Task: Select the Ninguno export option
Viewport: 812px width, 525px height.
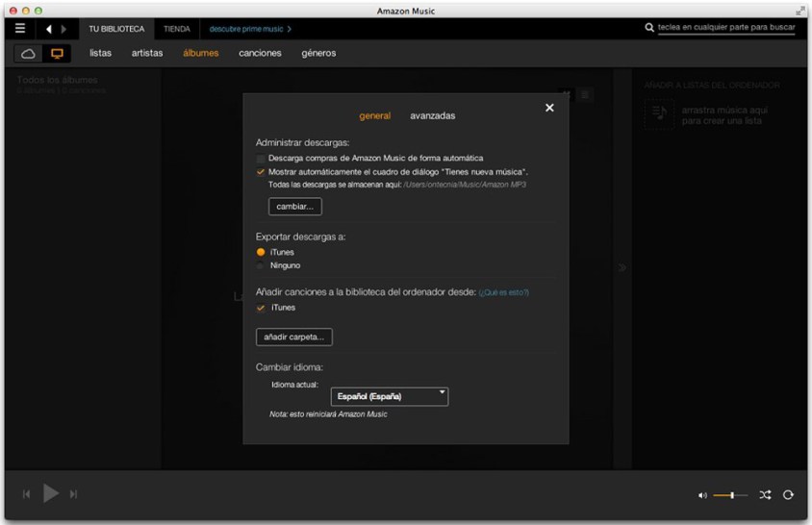Action: (x=261, y=265)
